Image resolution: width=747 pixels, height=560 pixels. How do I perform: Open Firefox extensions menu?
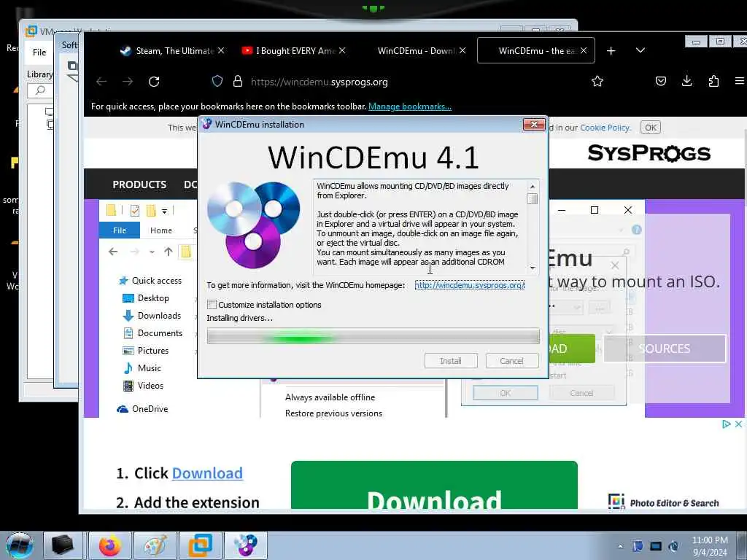713,82
